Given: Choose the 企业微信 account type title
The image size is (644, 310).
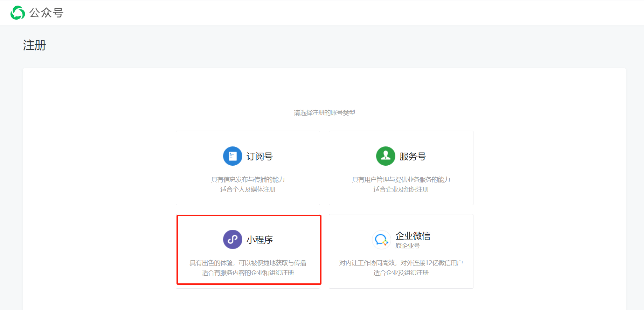Looking at the screenshot, I should coord(413,236).
